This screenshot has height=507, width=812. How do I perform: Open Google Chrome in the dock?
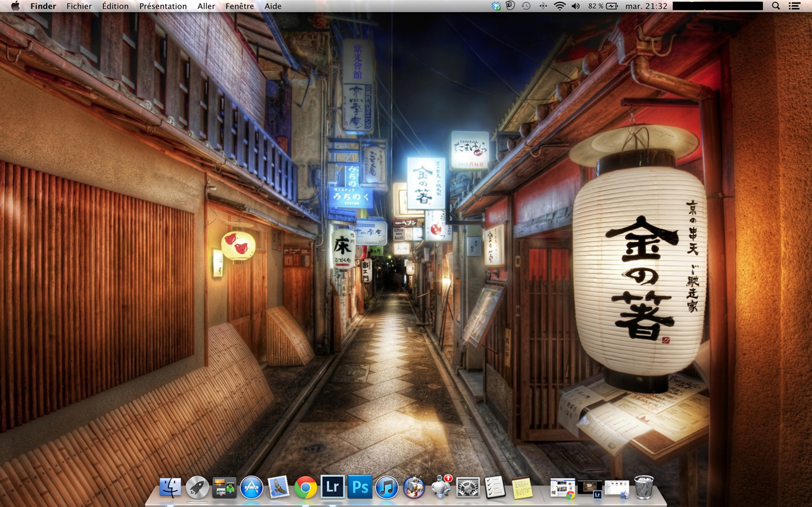point(305,488)
